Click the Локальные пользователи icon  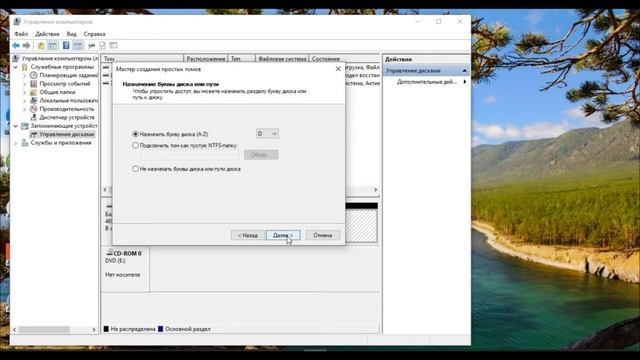pyautogui.click(x=33, y=100)
